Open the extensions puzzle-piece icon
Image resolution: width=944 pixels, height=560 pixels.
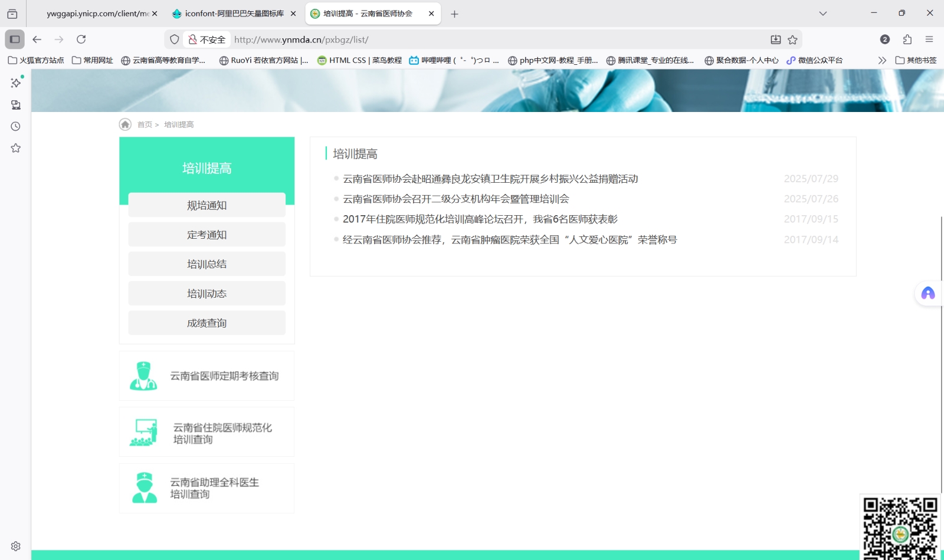(907, 39)
